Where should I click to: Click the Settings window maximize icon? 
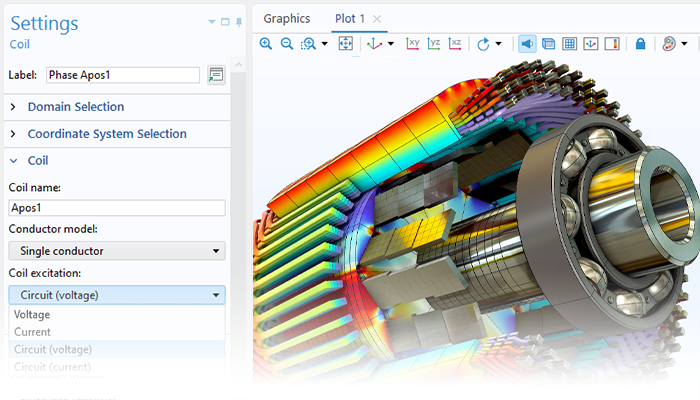pyautogui.click(x=225, y=22)
